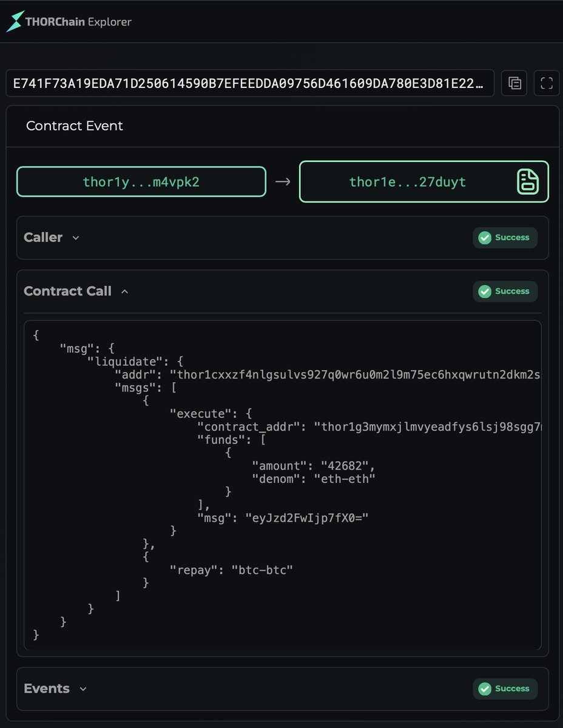Image resolution: width=563 pixels, height=728 pixels.
Task: Click the Success badge on Contract Call section
Action: click(505, 291)
